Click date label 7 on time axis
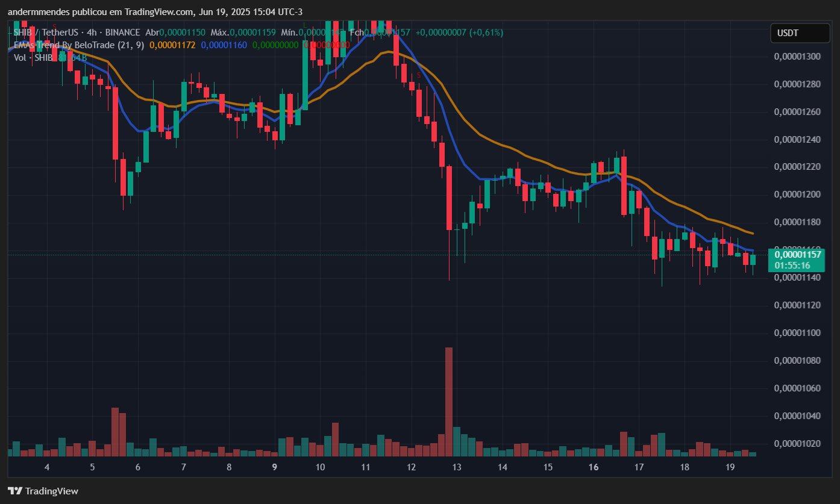This screenshot has height=504, width=840. pyautogui.click(x=184, y=467)
